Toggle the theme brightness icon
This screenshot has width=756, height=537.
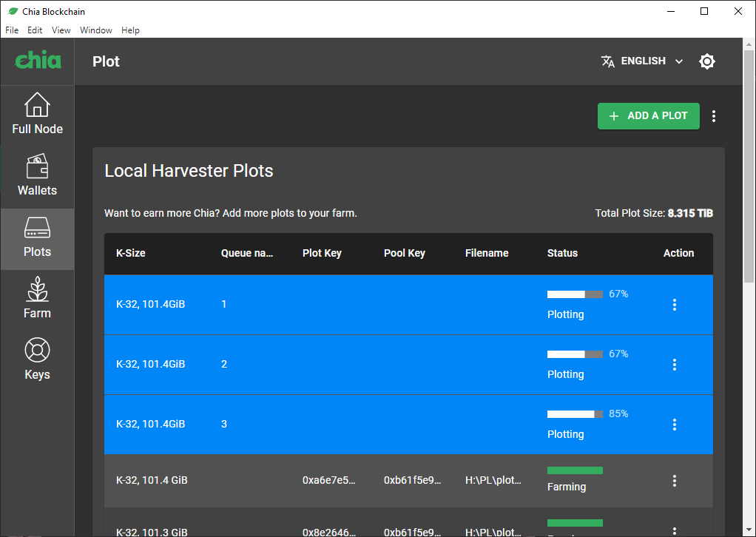click(707, 61)
